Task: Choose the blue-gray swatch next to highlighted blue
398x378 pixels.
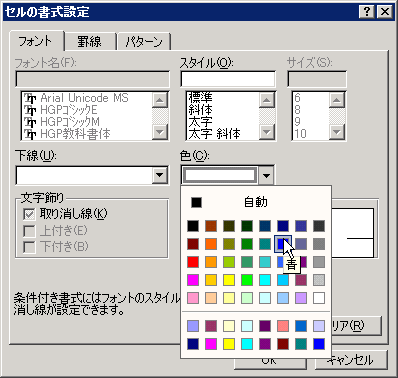Action: (301, 244)
